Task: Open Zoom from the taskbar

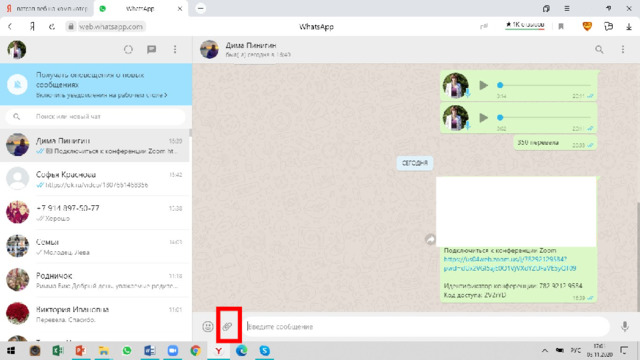Action: (173, 351)
